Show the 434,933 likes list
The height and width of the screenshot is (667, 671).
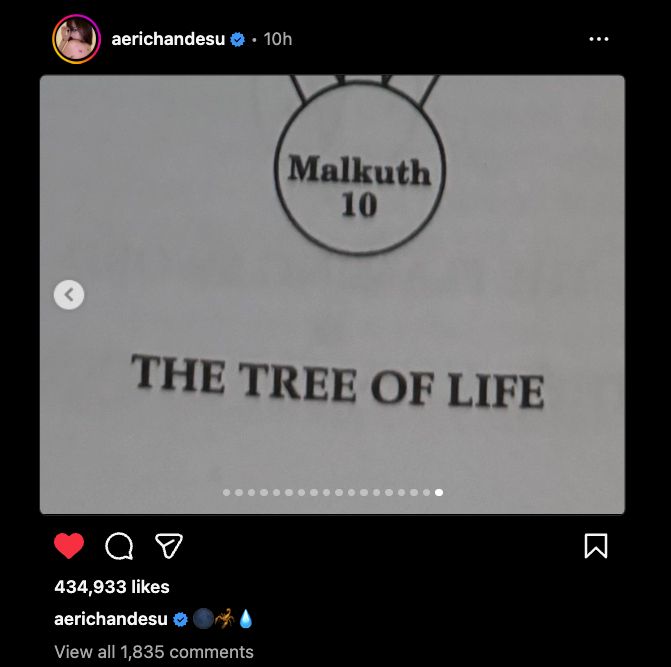(112, 587)
